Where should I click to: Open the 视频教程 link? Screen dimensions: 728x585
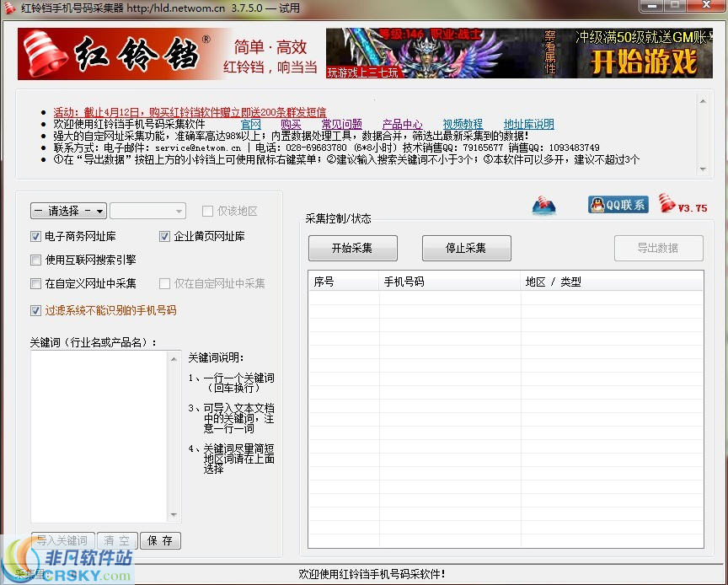point(463,124)
